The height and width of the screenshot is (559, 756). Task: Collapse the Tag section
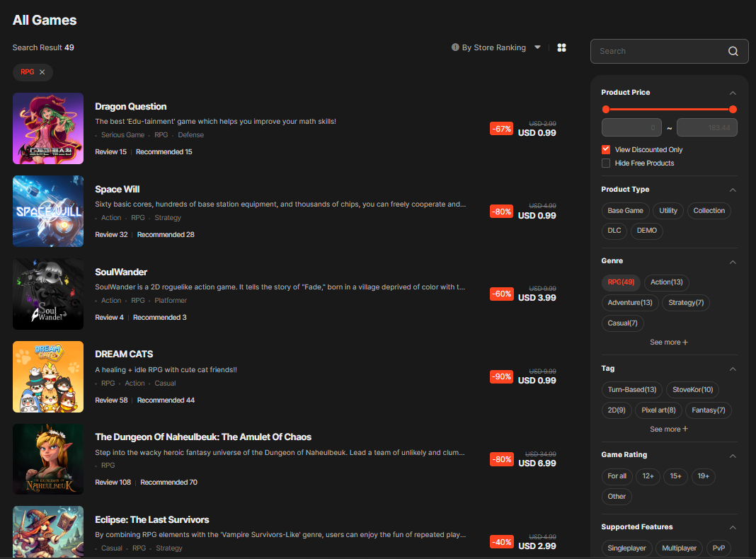pyautogui.click(x=733, y=369)
